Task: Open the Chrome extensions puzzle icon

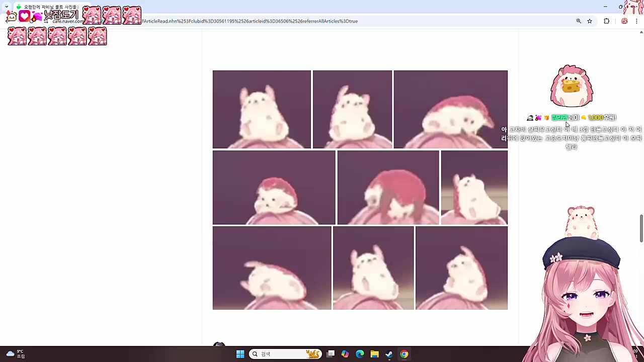Action: [x=606, y=21]
